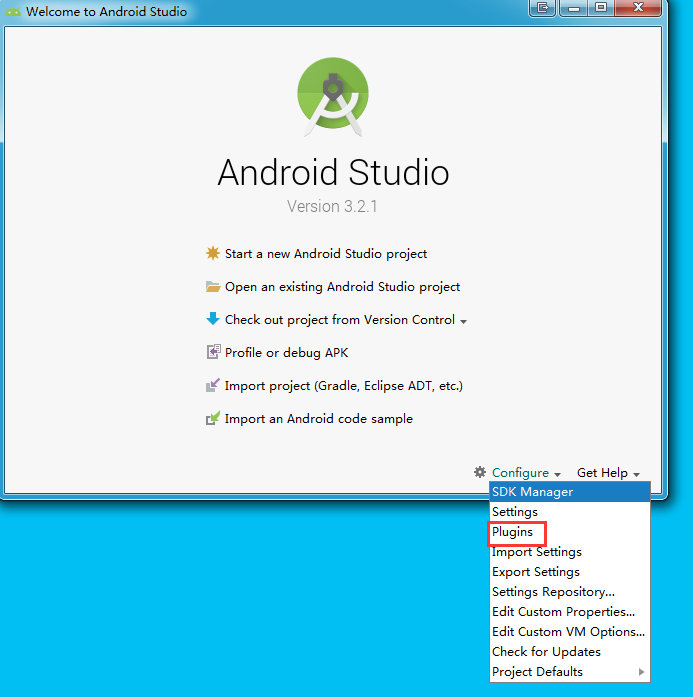Choose Plugins in the Configure menu
Image resolution: width=693 pixels, height=697 pixels.
click(569, 532)
